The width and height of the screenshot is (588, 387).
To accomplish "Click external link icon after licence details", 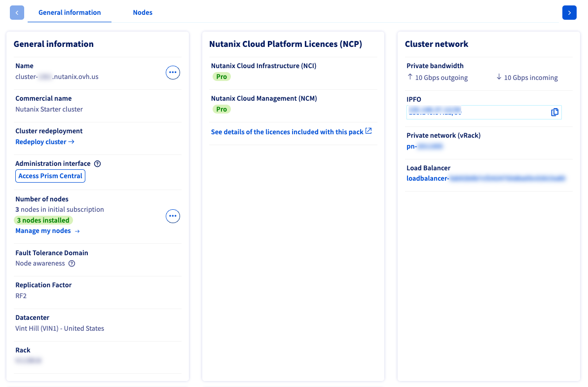I will 368,131.
